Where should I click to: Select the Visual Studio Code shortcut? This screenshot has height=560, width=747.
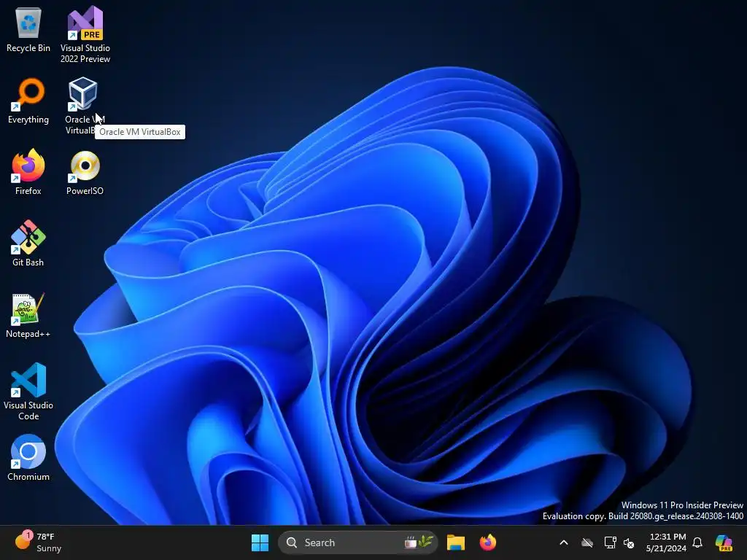coord(28,392)
